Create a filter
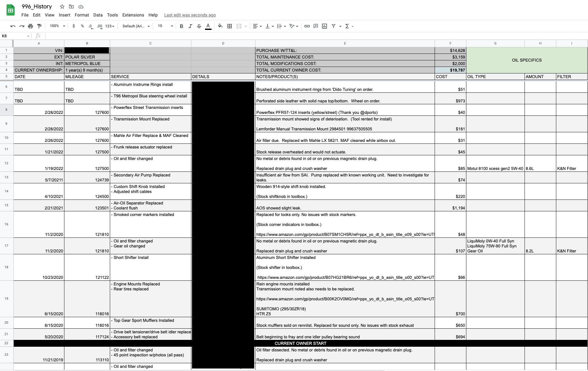The image size is (588, 371). coord(333,26)
